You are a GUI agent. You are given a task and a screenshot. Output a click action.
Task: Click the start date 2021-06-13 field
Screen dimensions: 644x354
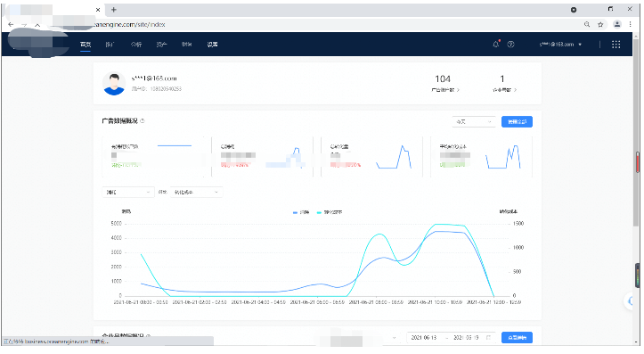[x=424, y=338]
